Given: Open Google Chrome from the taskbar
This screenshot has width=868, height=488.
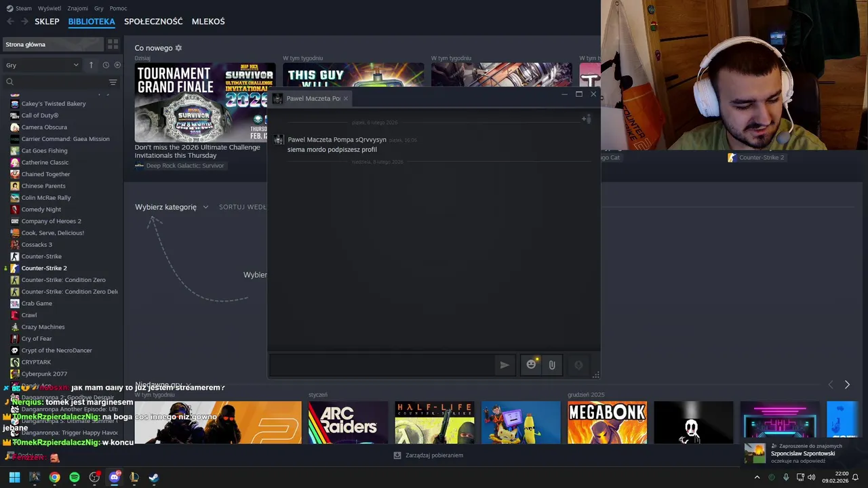Looking at the screenshot, I should [54, 477].
